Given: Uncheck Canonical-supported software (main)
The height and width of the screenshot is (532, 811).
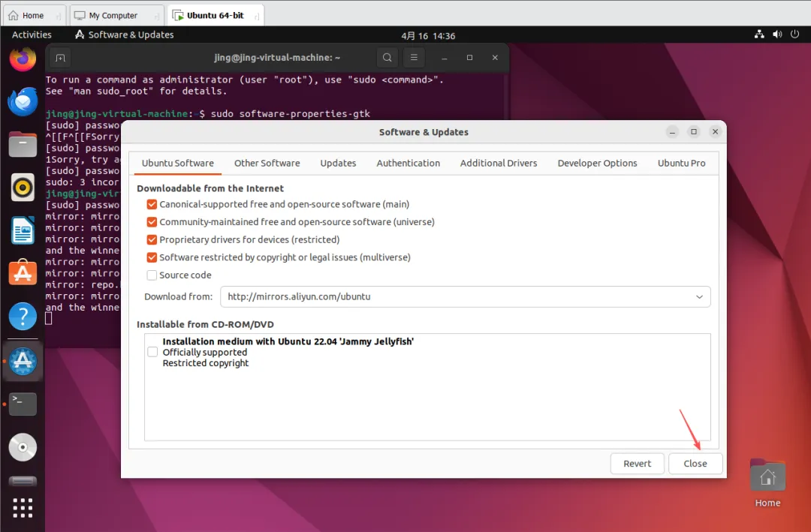Looking at the screenshot, I should click(x=152, y=204).
